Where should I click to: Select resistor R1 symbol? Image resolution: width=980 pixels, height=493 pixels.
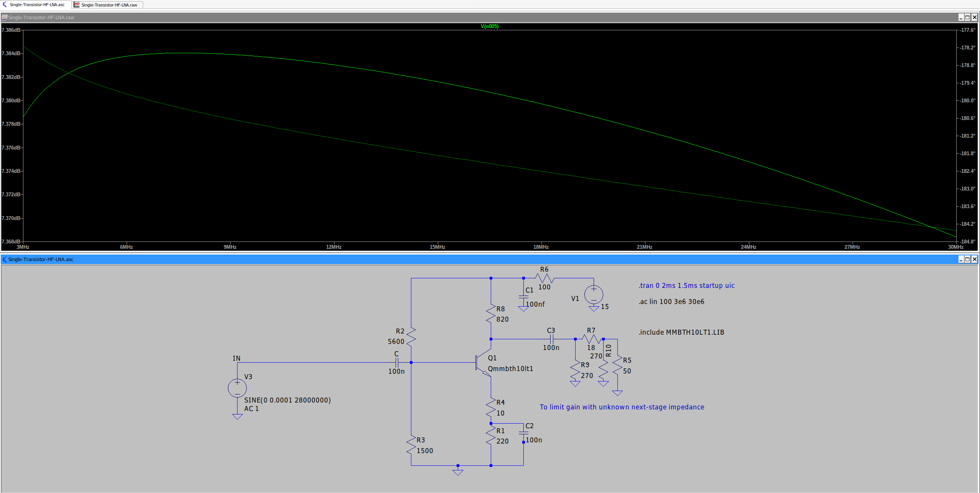pyautogui.click(x=491, y=436)
